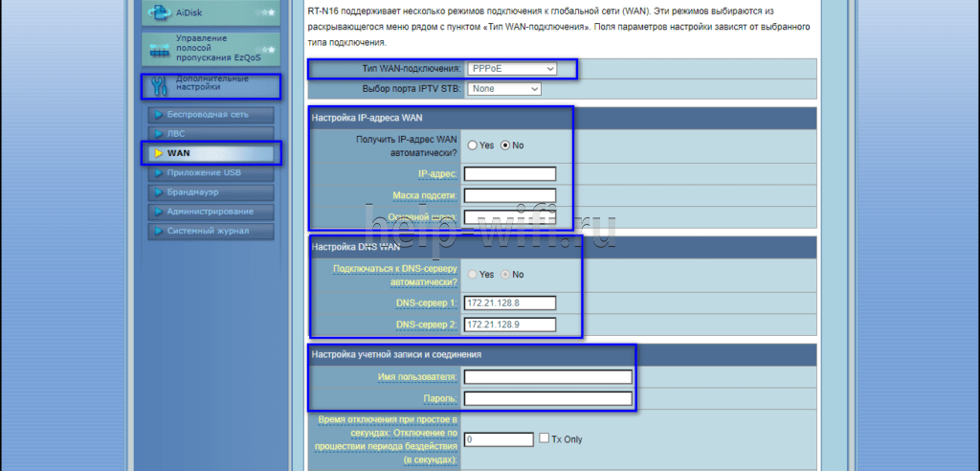The image size is (980, 471).
Task: Open the Тип WAN-подключения PPPoE dropdown
Action: click(x=511, y=69)
